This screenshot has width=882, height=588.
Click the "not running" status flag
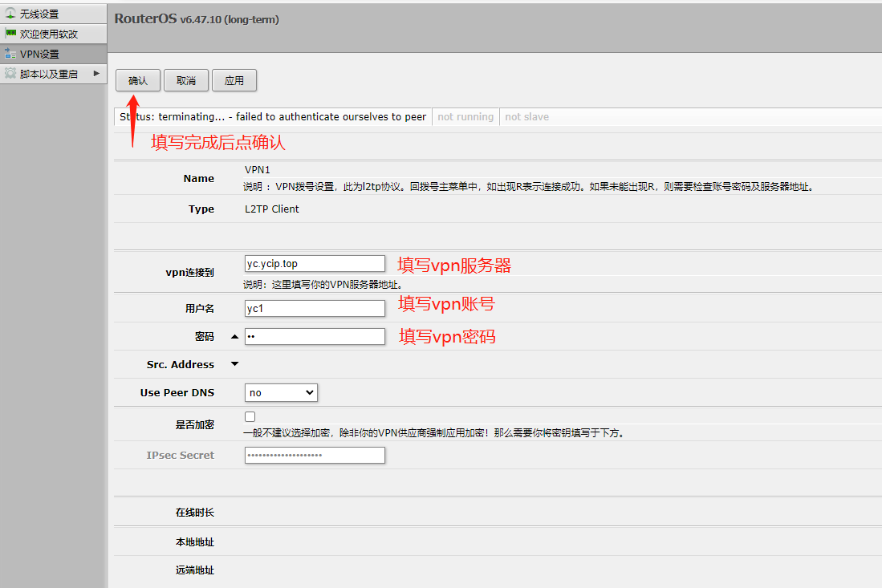[465, 117]
